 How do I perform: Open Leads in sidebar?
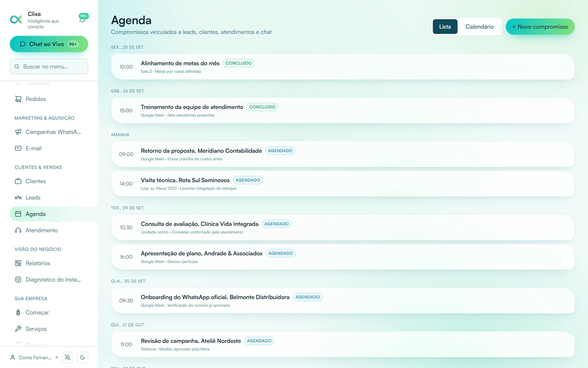(49, 198)
